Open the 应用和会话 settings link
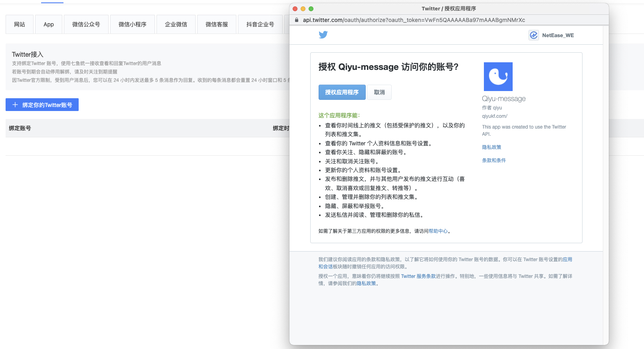This screenshot has height=349, width=644. [x=567, y=260]
